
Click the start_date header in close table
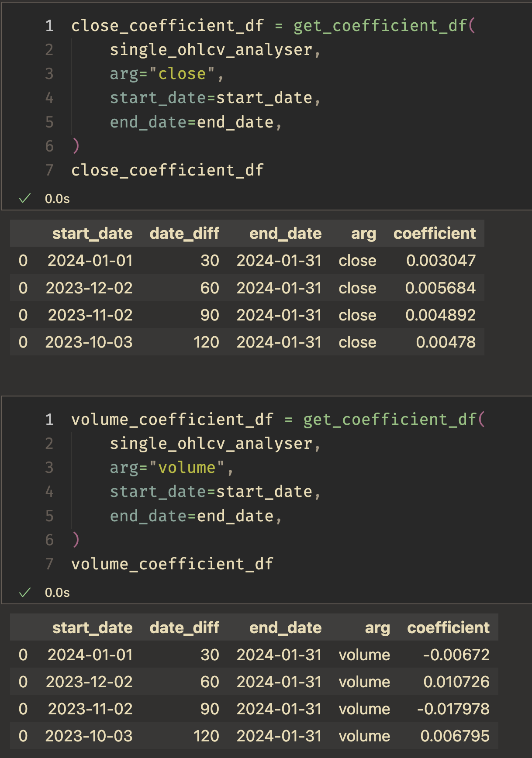tap(92, 234)
